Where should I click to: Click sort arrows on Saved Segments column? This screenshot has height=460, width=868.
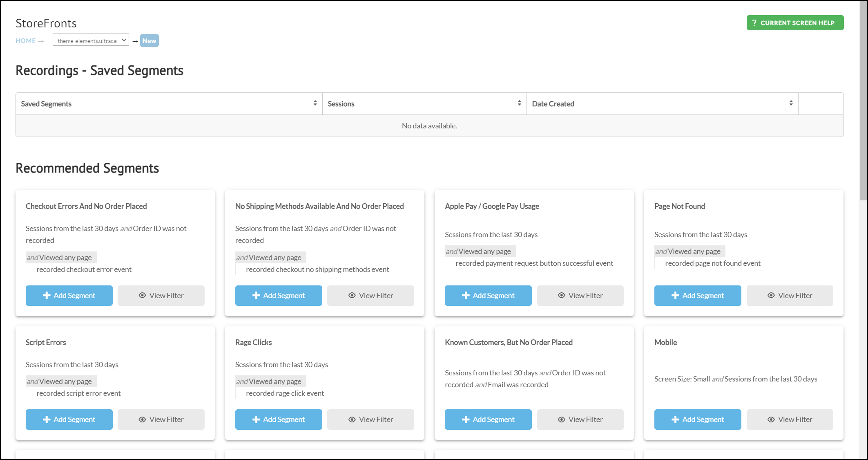pyautogui.click(x=315, y=103)
